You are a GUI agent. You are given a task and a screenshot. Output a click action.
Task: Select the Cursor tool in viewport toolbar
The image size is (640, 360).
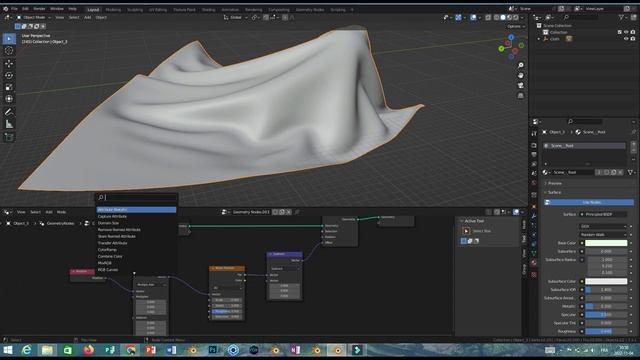[x=9, y=51]
